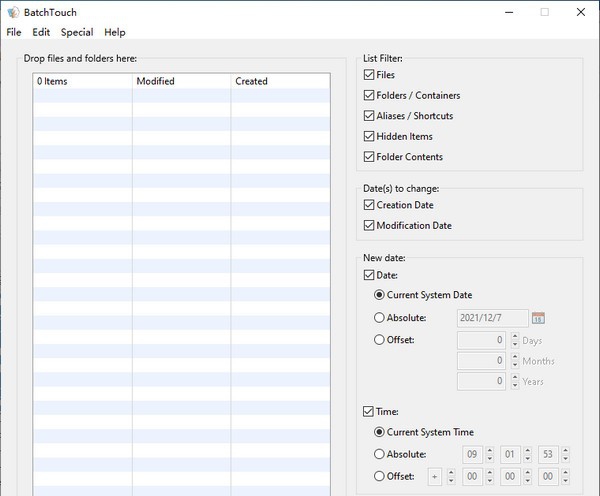600x496 pixels.
Task: Toggle the Folder Contents checkbox
Action: 369,157
